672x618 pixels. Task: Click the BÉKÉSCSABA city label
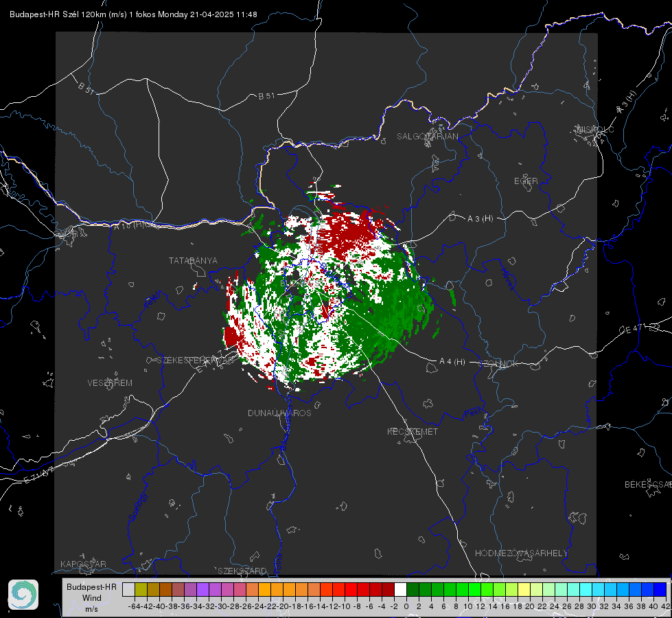[x=648, y=484]
